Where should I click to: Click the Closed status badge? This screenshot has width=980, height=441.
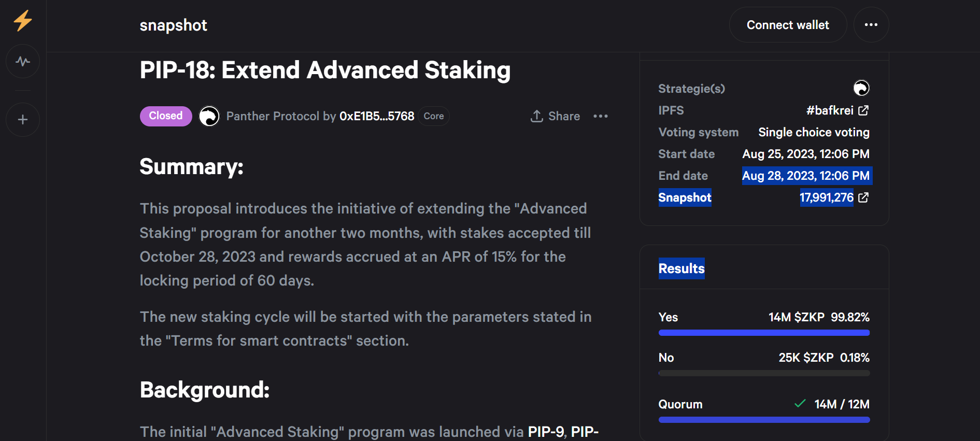point(166,116)
